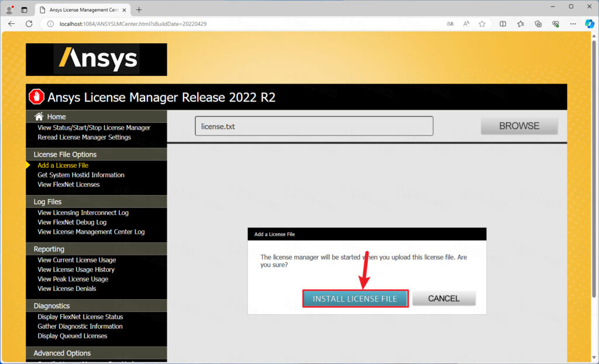Open View License Denials

click(x=67, y=289)
